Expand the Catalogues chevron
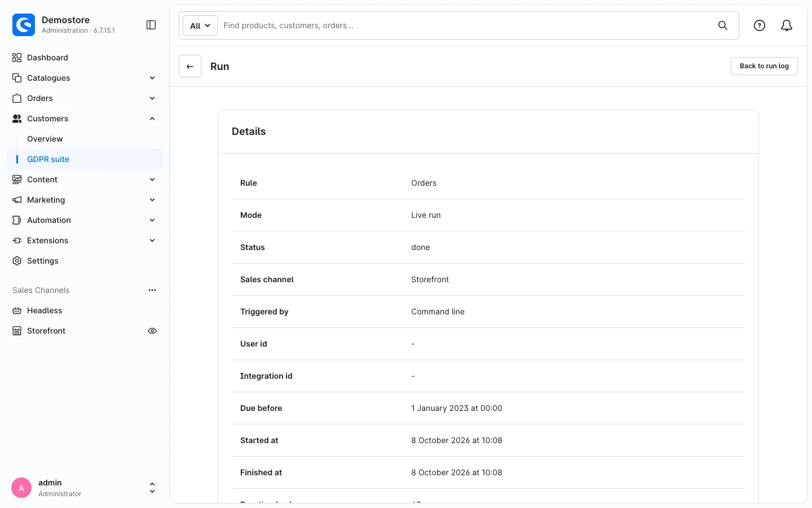The width and height of the screenshot is (812, 508). pos(152,78)
